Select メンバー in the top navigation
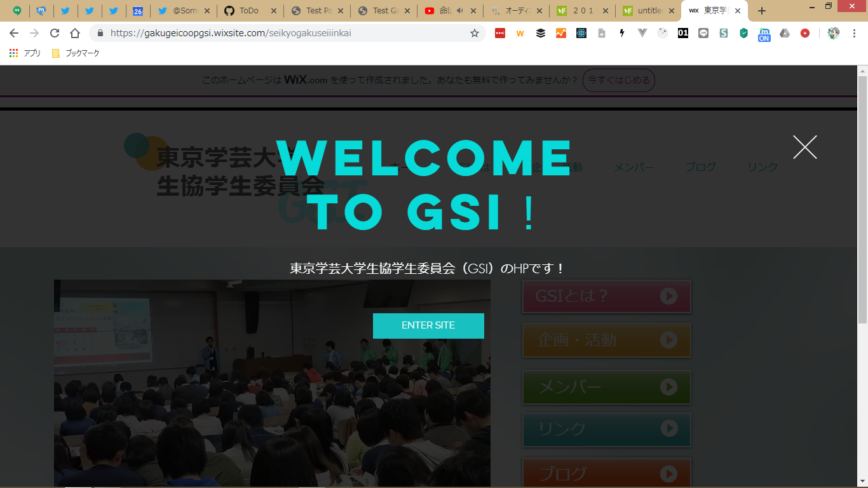This screenshot has height=488, width=868. tap(634, 167)
